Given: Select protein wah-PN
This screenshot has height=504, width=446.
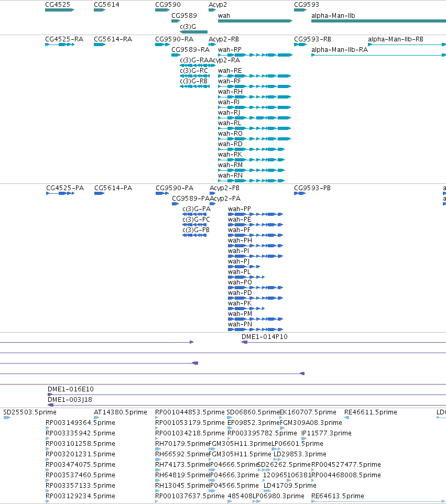Looking at the screenshot, I should [255, 330].
